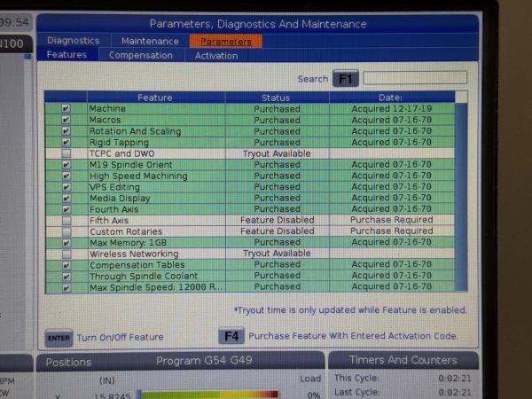The height and width of the screenshot is (399, 532).
Task: Toggle Rigid Tapping checkbox
Action: pyautogui.click(x=66, y=142)
